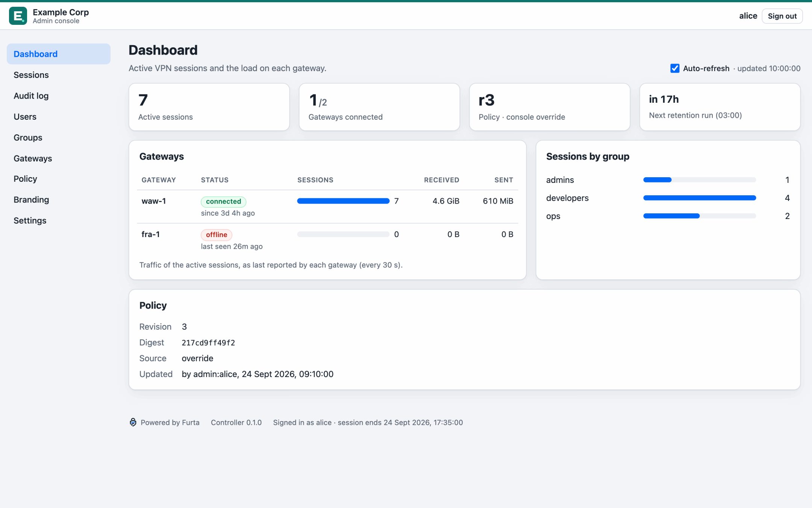Click the Controller 0.1.0 version text
The width and height of the screenshot is (812, 508).
236,423
